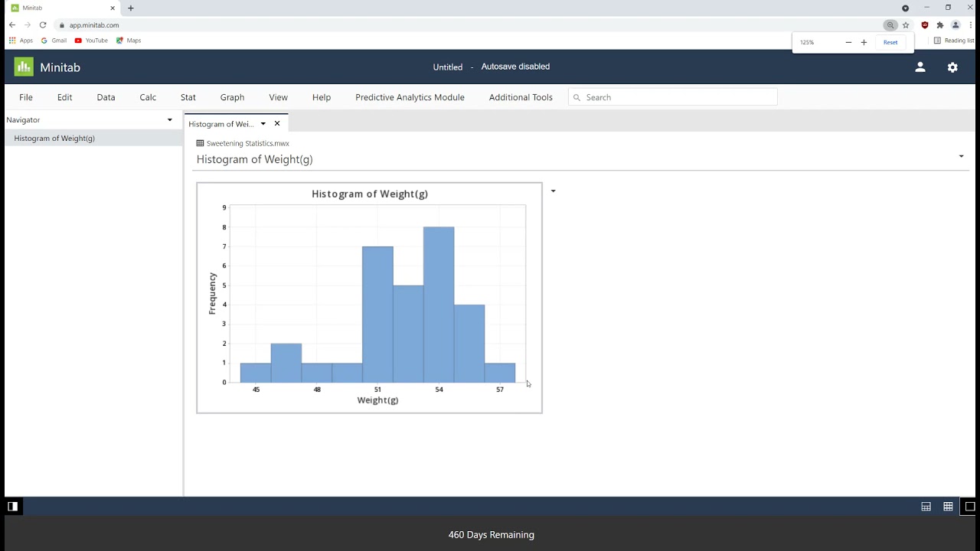Show output and data split view icon

coord(926,507)
